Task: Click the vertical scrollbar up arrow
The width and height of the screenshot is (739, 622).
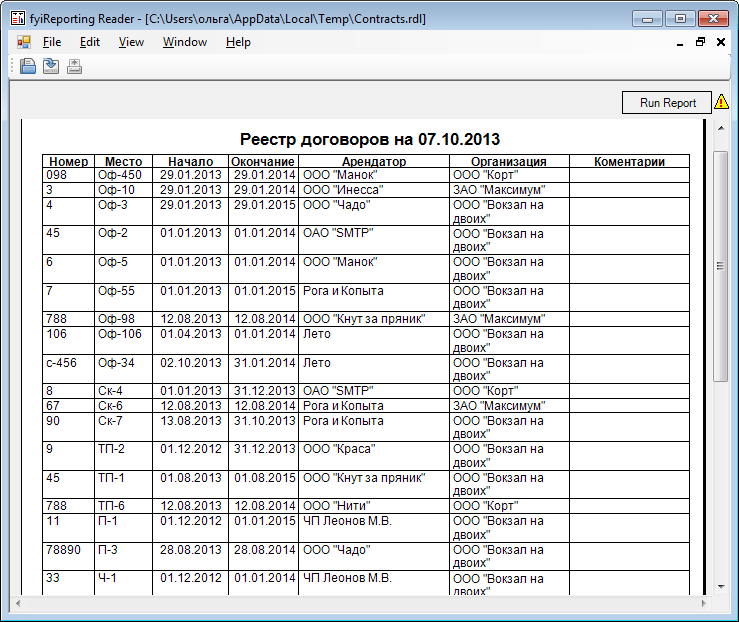Action: pos(721,128)
